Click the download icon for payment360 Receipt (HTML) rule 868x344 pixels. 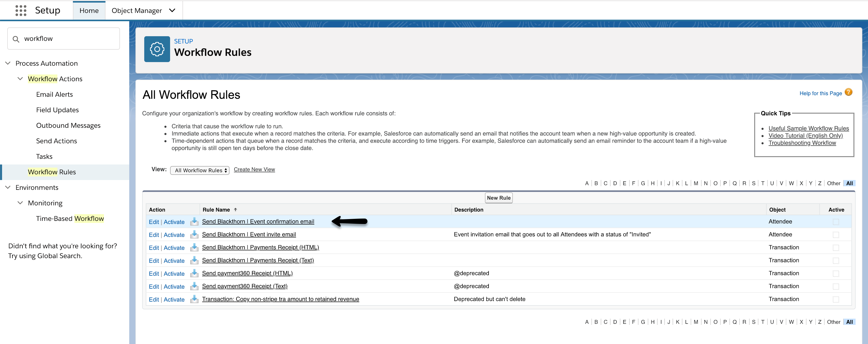[x=194, y=273]
